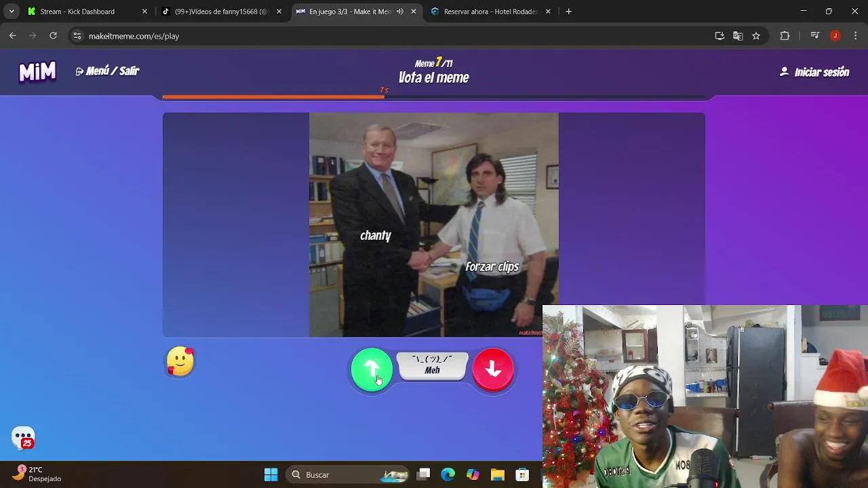Click the 'chanty' caption text
The width and height of the screenshot is (868, 488).
[376, 236]
